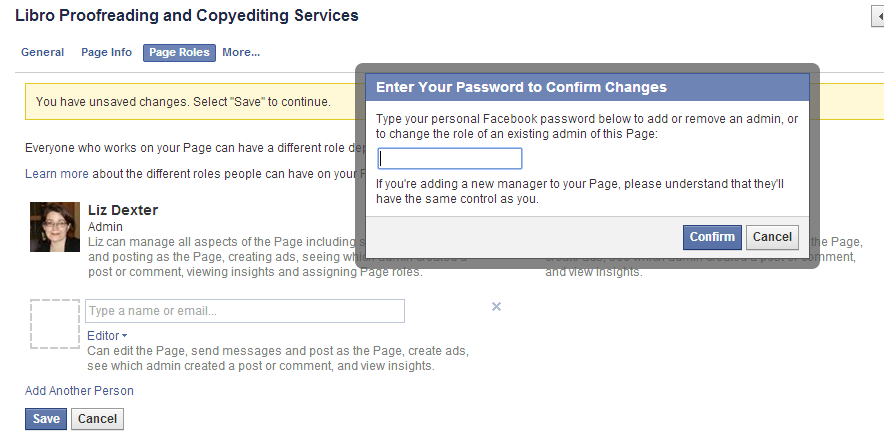Click the Libro Proofreading page title
This screenshot has width=884, height=441.
point(187,16)
